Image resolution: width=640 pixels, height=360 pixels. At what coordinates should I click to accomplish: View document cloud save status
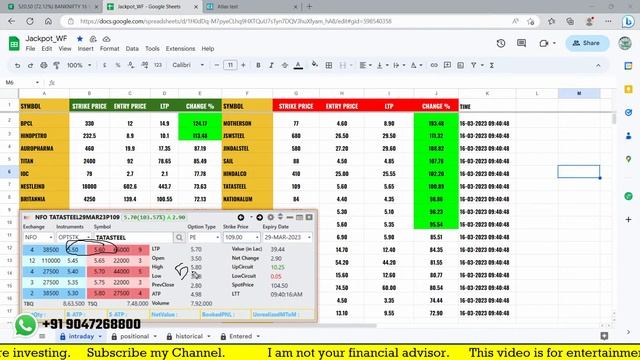click(x=106, y=39)
